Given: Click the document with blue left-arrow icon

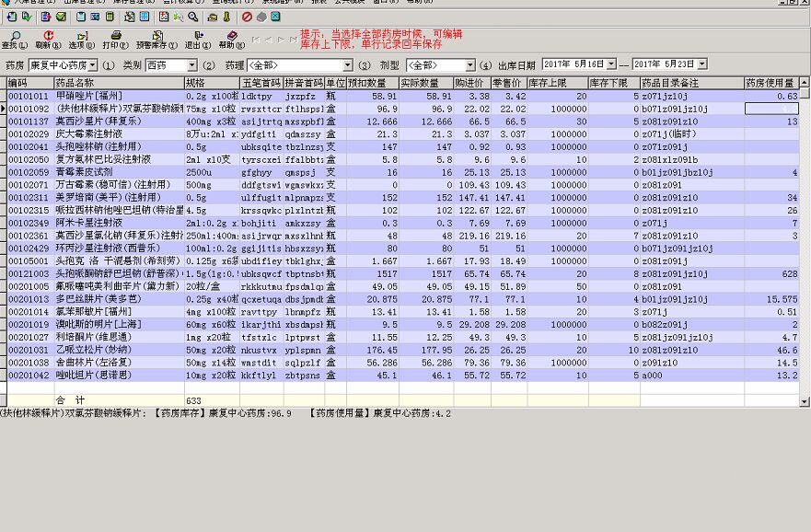Looking at the screenshot, I should pos(11,17).
